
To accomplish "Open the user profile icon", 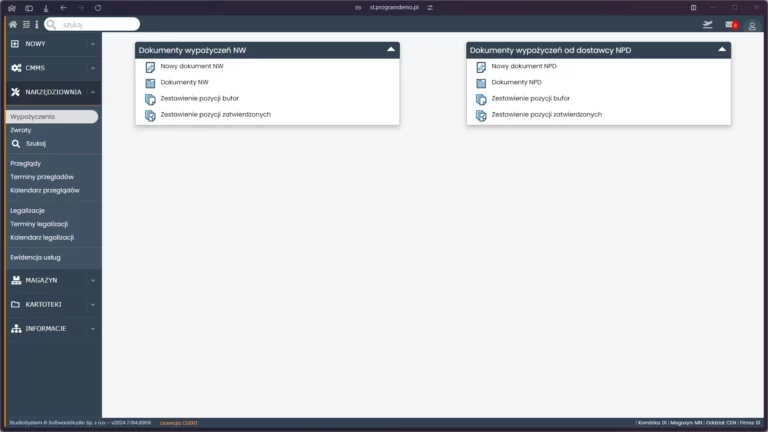I will coord(752,25).
